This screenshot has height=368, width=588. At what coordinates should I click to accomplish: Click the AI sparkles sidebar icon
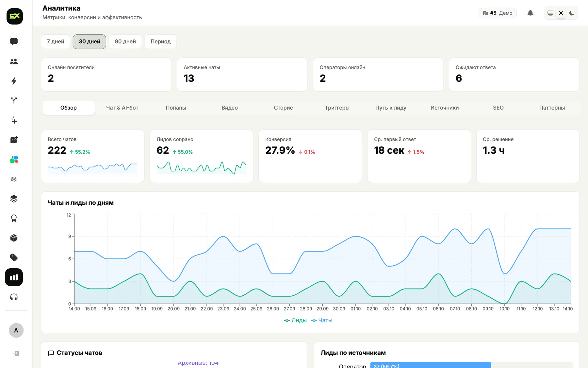pos(14,120)
